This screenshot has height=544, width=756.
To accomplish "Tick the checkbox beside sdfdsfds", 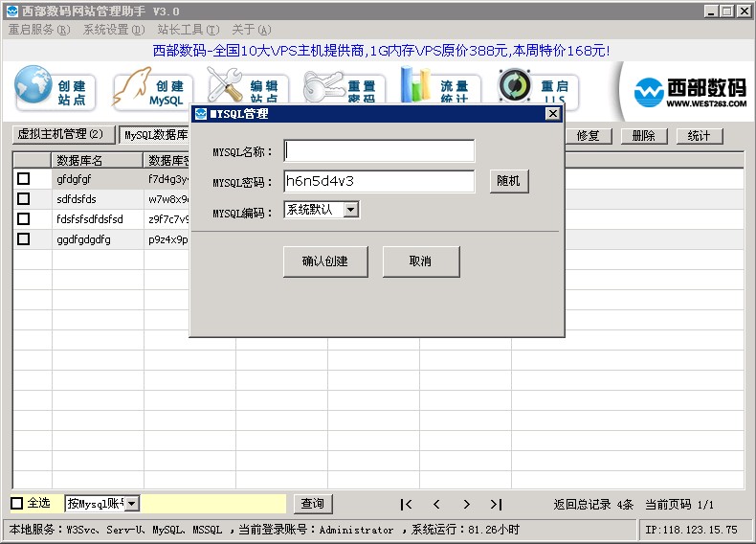I will [x=24, y=198].
